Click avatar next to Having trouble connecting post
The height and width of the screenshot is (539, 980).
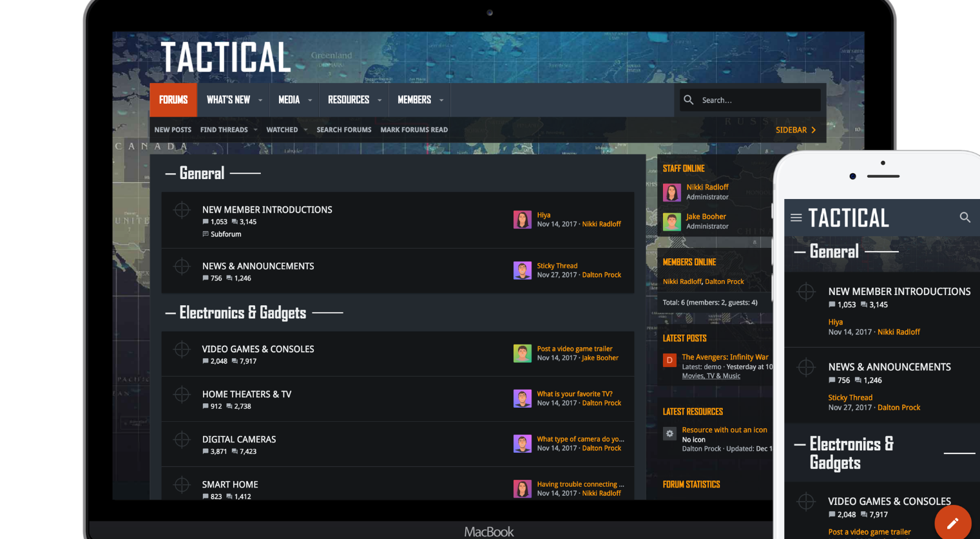(x=523, y=489)
